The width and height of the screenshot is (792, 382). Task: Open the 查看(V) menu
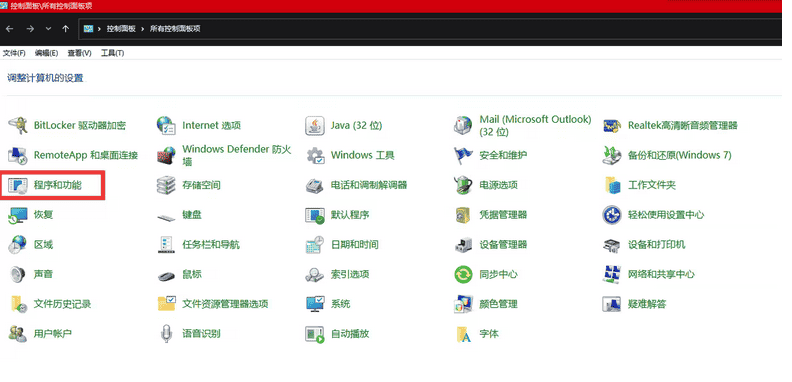tap(79, 53)
